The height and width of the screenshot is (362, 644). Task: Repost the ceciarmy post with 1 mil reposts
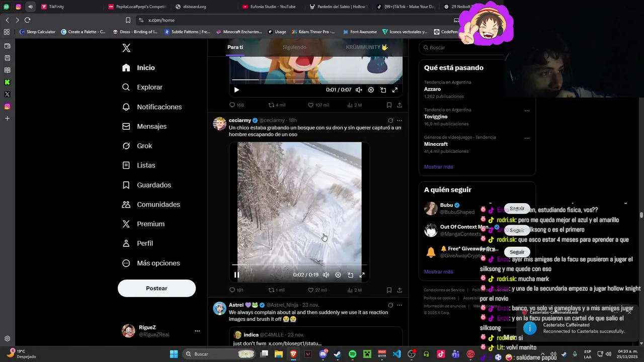coord(276,290)
